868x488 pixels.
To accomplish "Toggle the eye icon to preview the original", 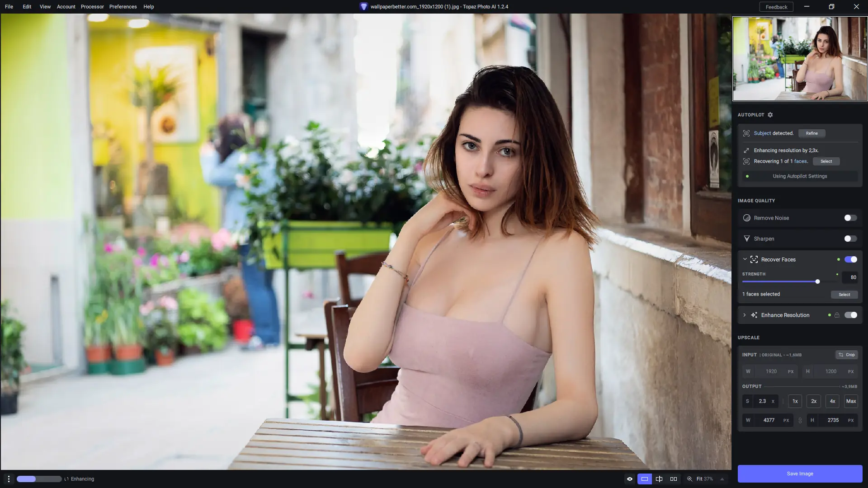I will (629, 479).
